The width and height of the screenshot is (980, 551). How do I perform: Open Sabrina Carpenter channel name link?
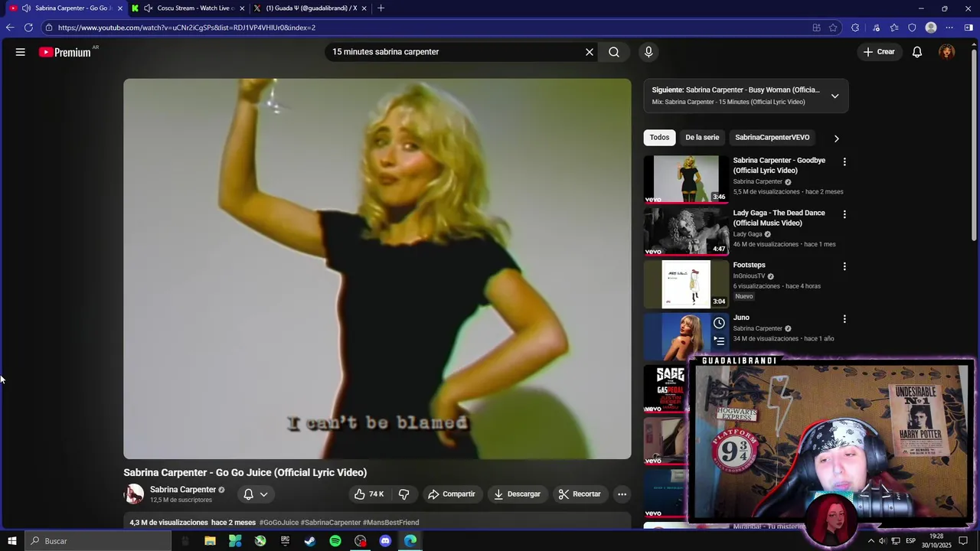click(183, 490)
